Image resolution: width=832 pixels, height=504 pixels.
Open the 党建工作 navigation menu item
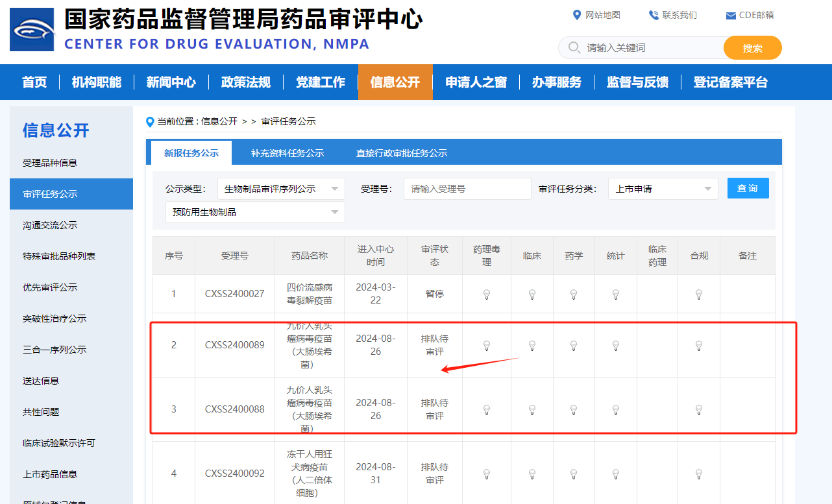pos(321,82)
